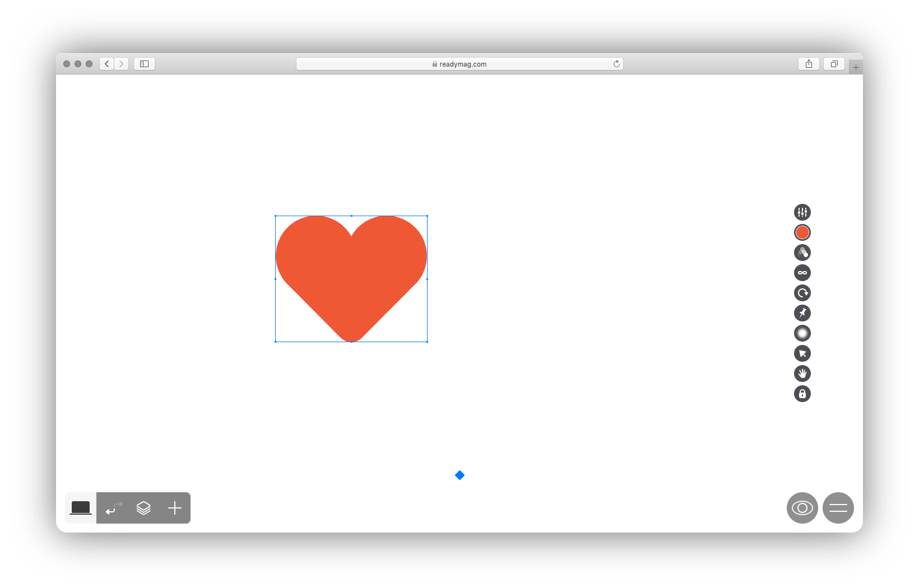The height and width of the screenshot is (588, 919).
Task: Open the Safari share button
Action: (x=809, y=64)
